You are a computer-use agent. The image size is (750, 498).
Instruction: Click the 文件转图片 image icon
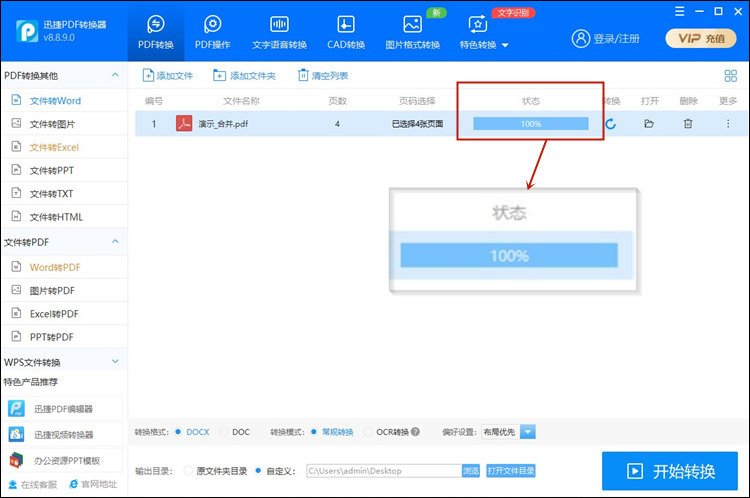point(16,123)
